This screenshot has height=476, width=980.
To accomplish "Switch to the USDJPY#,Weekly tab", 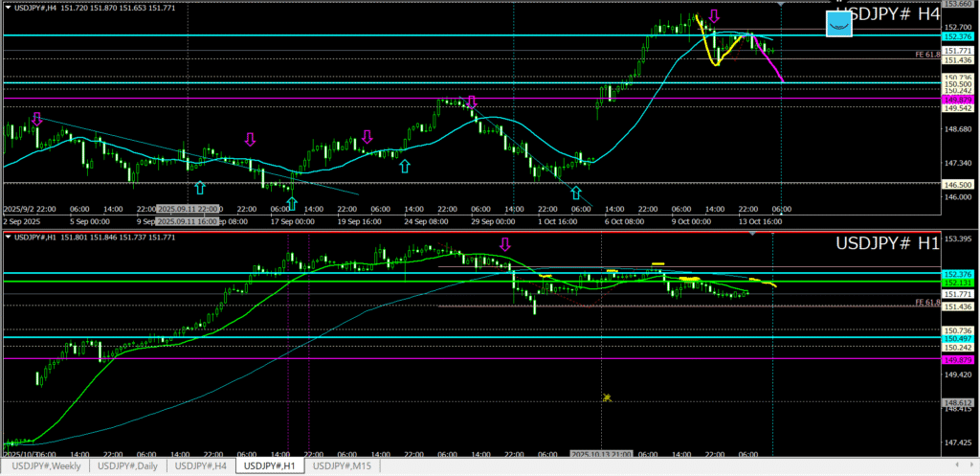I will pyautogui.click(x=46, y=466).
